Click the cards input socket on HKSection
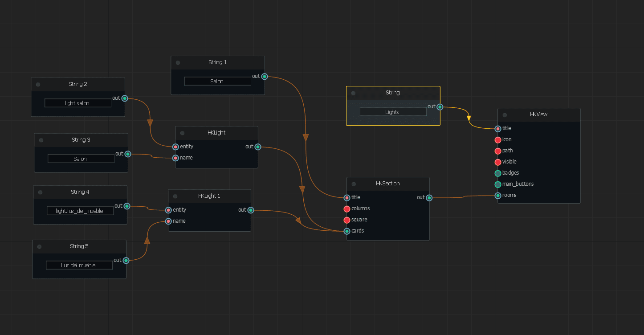Viewport: 644px width, 335px height. pyautogui.click(x=346, y=231)
